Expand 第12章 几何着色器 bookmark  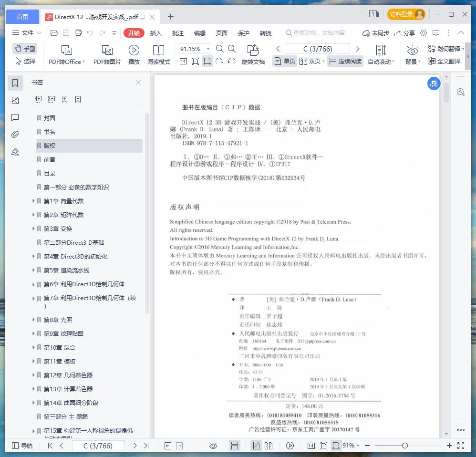point(33,375)
